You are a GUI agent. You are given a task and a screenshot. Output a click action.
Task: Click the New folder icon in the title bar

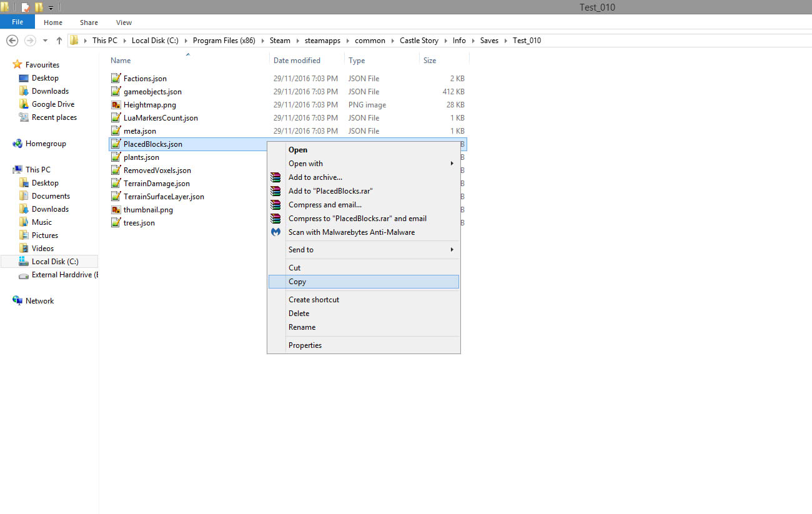click(39, 7)
